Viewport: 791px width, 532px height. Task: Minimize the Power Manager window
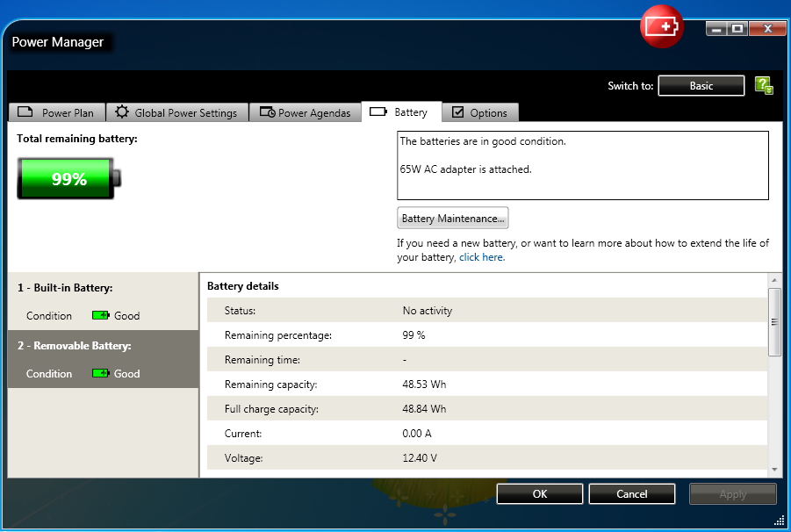(716, 29)
